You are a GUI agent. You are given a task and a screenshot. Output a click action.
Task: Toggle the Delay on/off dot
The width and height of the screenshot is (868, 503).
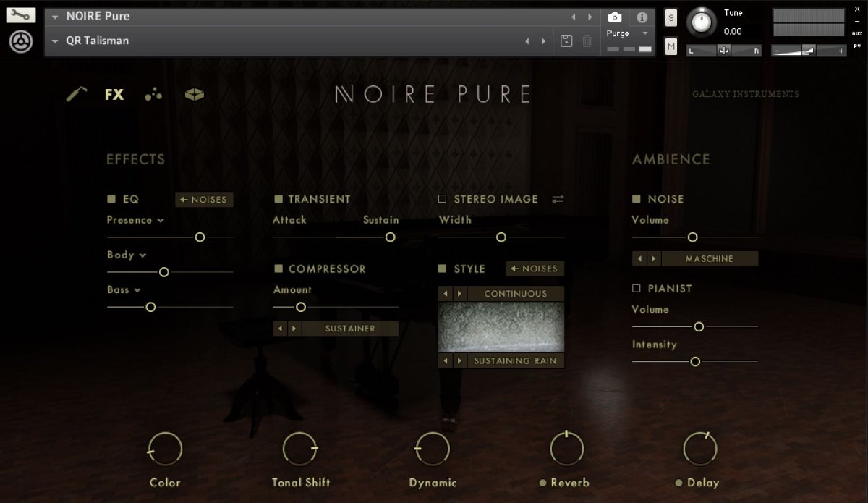click(678, 483)
